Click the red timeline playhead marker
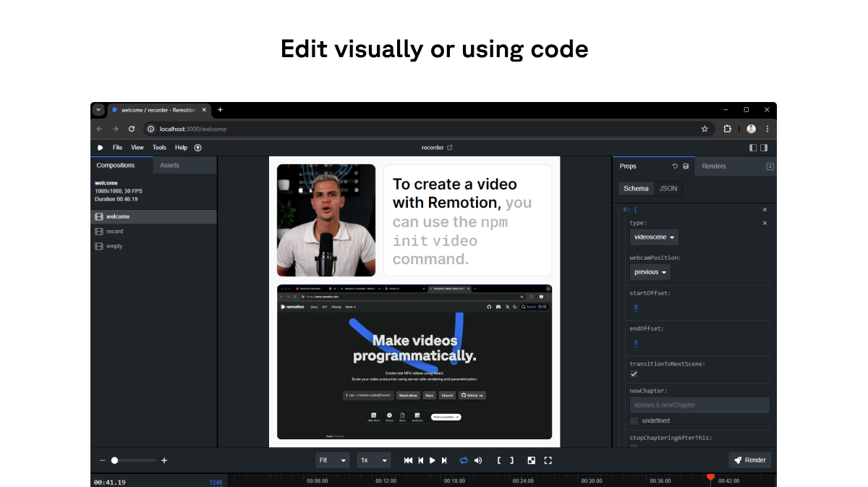Screen dimensions: 868x487 click(710, 478)
